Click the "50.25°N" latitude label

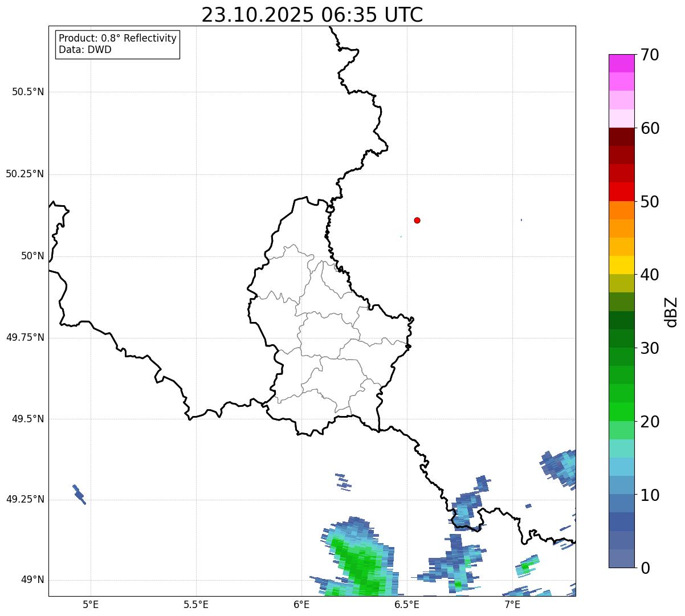(25, 174)
